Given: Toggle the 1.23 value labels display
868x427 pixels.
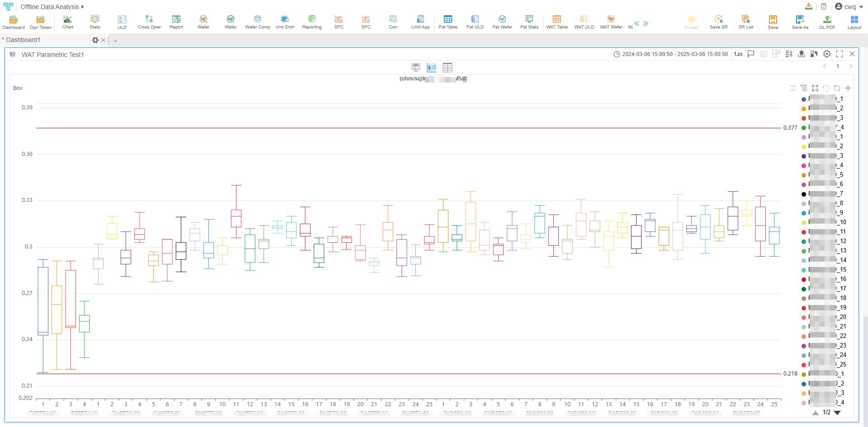Looking at the screenshot, I should coord(738,54).
